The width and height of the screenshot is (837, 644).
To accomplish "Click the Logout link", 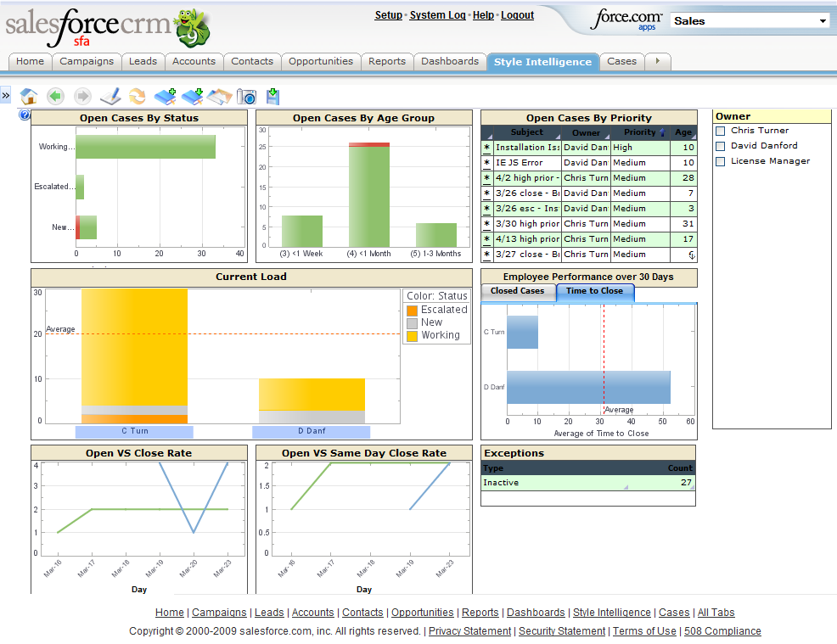I will (x=517, y=15).
